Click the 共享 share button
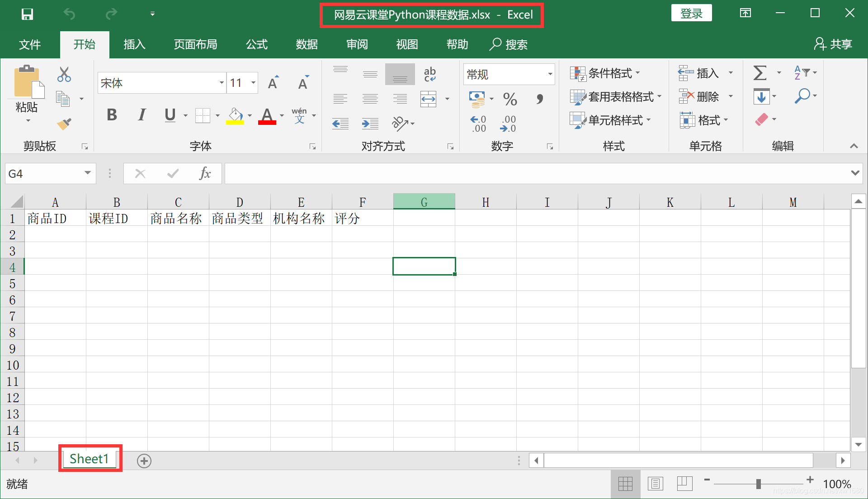The width and height of the screenshot is (868, 499). [833, 44]
